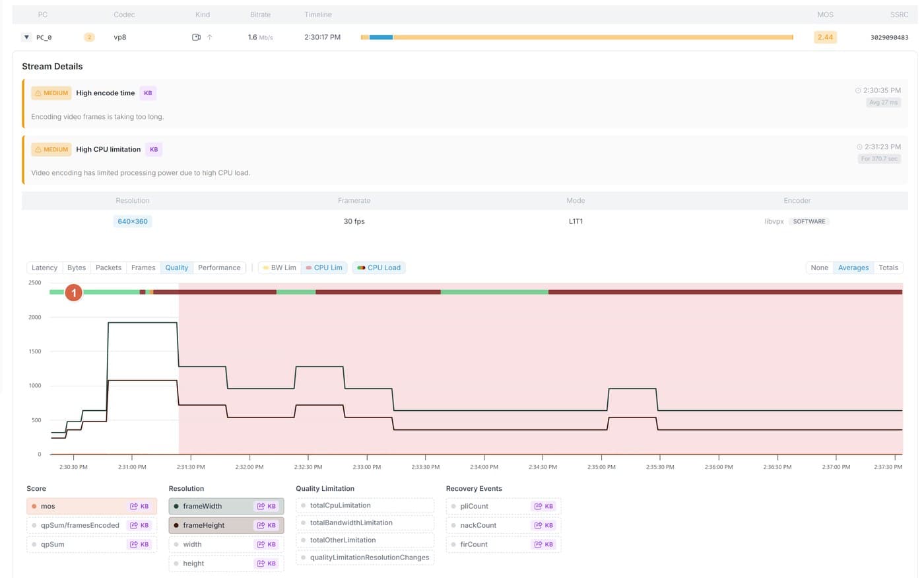Viewport: 924px width, 578px height.
Task: Select the None aggregation option
Action: (819, 268)
